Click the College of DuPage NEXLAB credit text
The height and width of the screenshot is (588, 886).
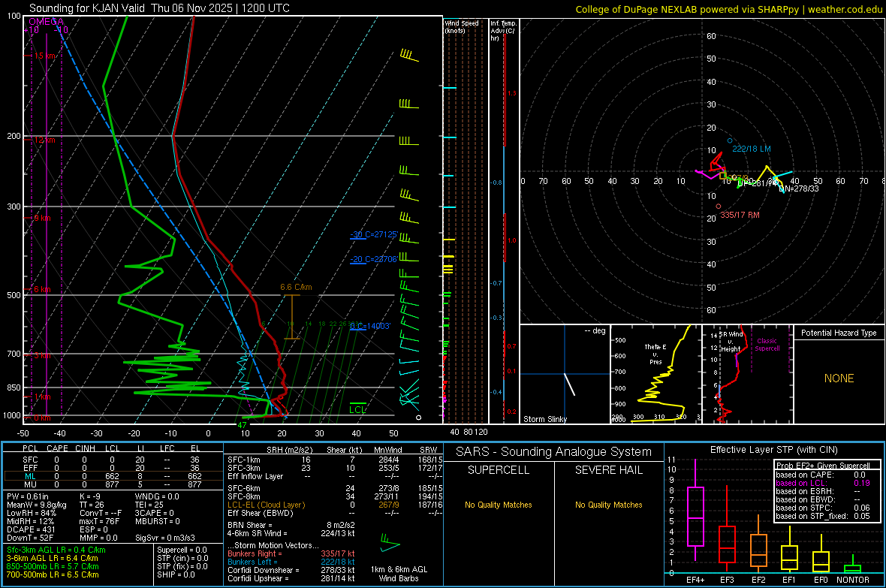tap(728, 9)
